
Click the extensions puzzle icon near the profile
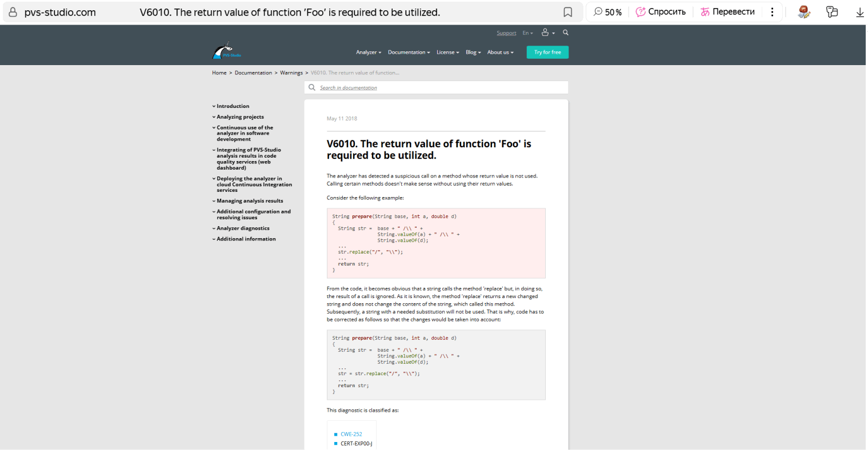click(832, 11)
